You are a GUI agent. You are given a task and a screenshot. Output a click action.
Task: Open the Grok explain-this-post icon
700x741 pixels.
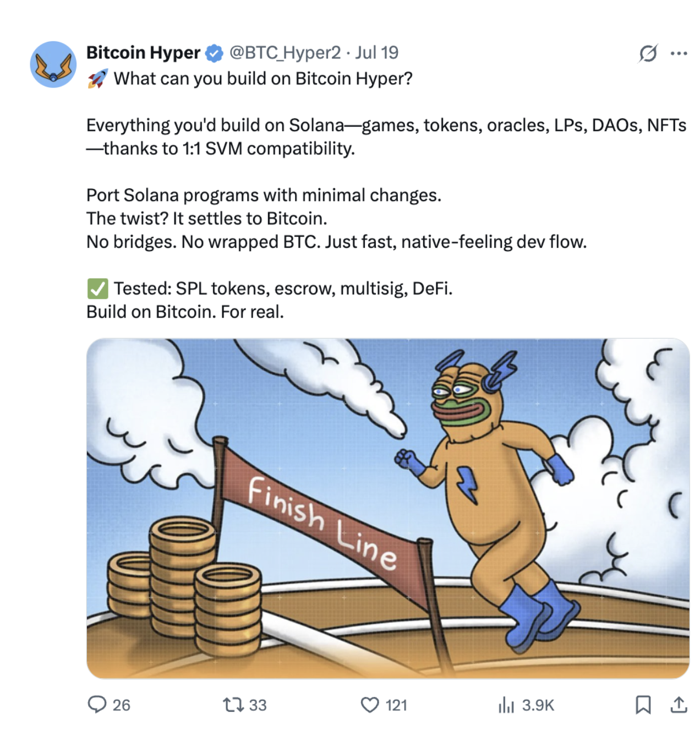(648, 53)
